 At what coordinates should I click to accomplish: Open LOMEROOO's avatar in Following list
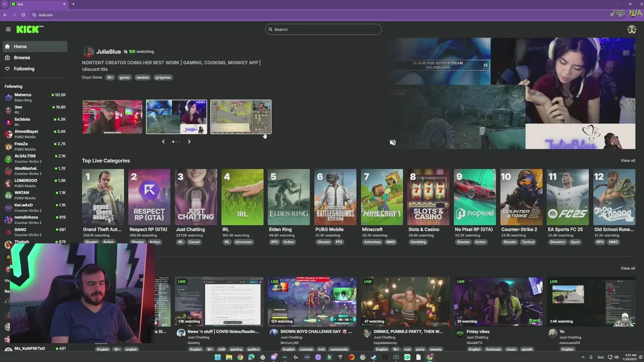coord(9,183)
